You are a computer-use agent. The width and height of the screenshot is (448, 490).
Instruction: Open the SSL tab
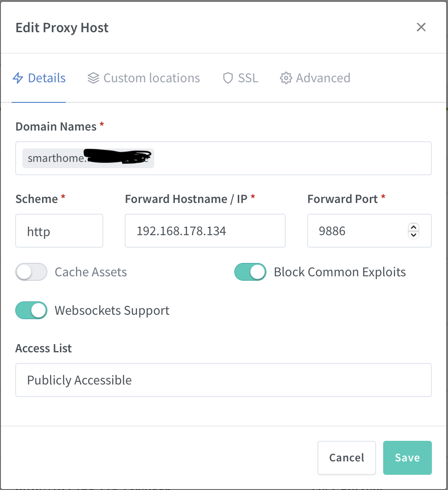point(248,78)
